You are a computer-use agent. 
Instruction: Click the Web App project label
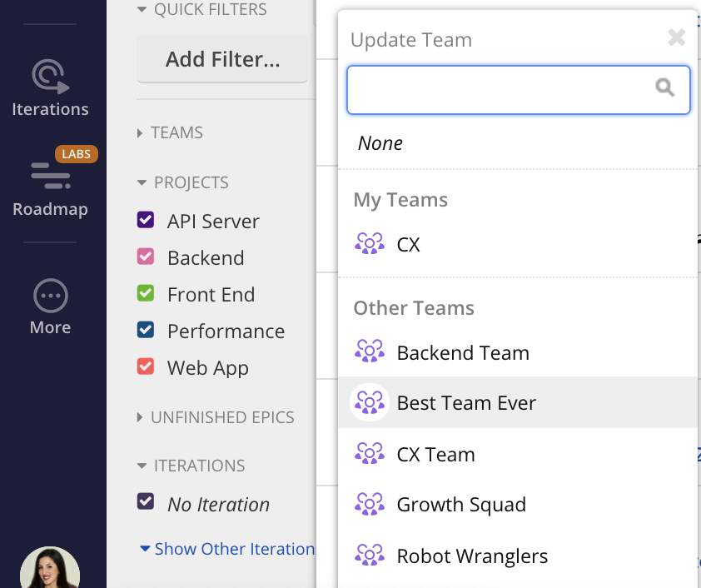click(208, 368)
